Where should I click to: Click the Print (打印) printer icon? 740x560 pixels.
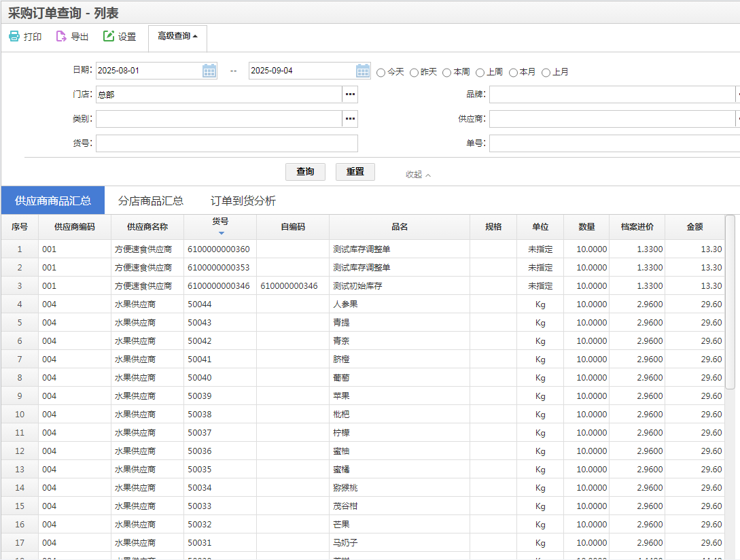coord(14,37)
